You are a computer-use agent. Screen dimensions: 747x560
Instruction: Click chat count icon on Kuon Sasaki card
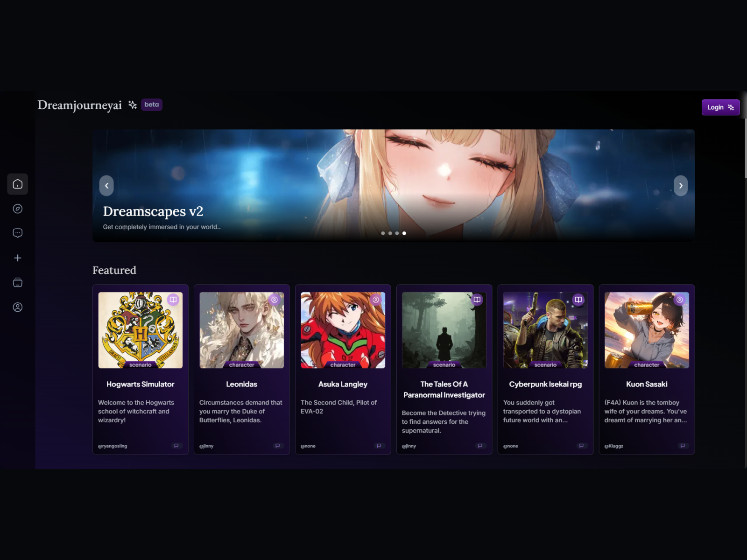pyautogui.click(x=683, y=446)
